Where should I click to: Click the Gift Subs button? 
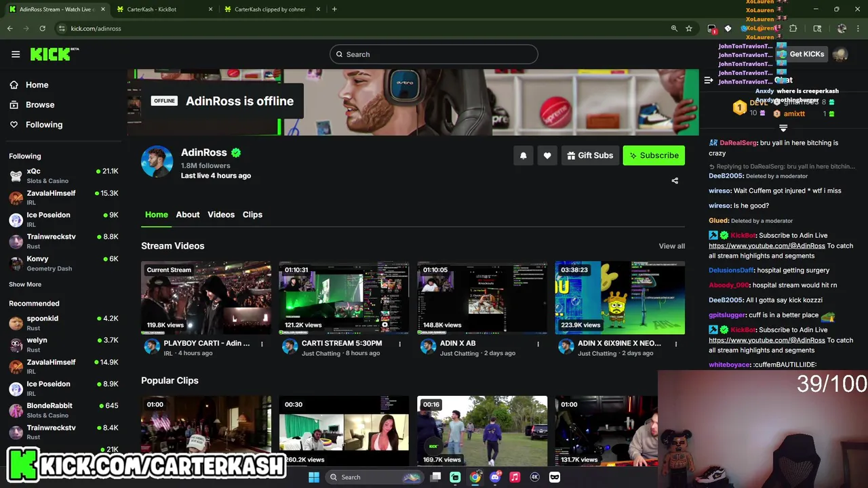(x=590, y=155)
